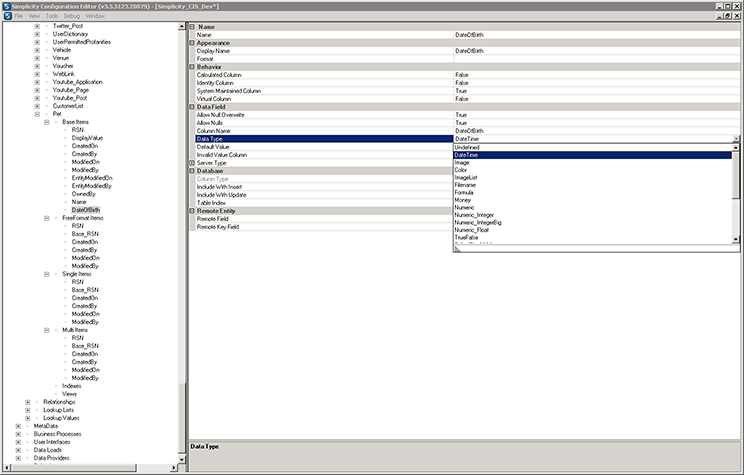Select EntityModifiedBy tree item

pos(92,186)
